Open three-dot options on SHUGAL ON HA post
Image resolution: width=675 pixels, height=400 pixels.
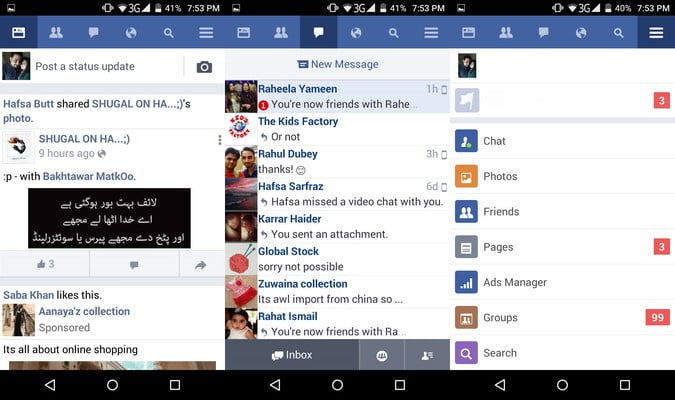[220, 140]
